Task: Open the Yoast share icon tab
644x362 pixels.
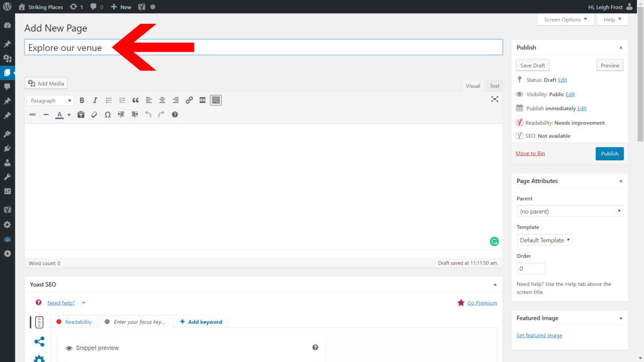Action: tap(39, 342)
